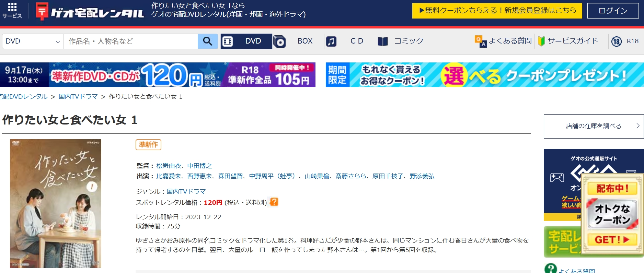Open the 選べるクーポンプレゼント banner
This screenshot has width=644, height=273.
tap(485, 75)
